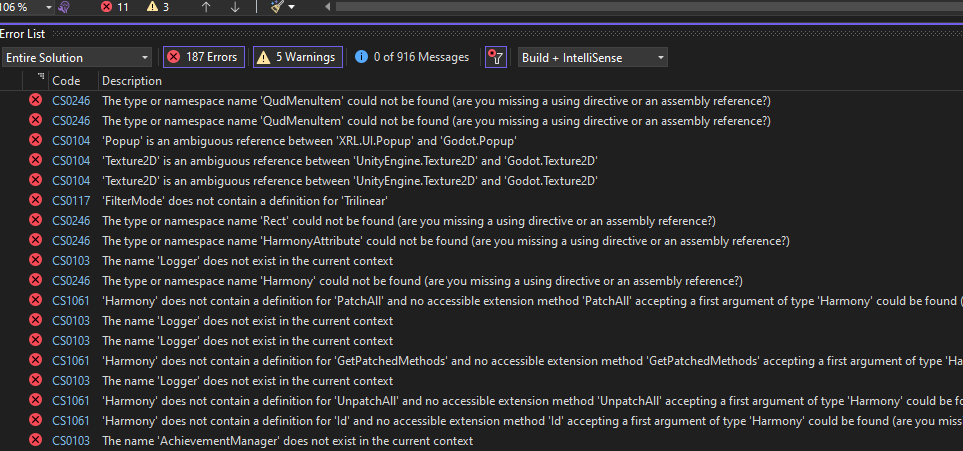Click the red error count indicator showing 11

click(x=115, y=7)
